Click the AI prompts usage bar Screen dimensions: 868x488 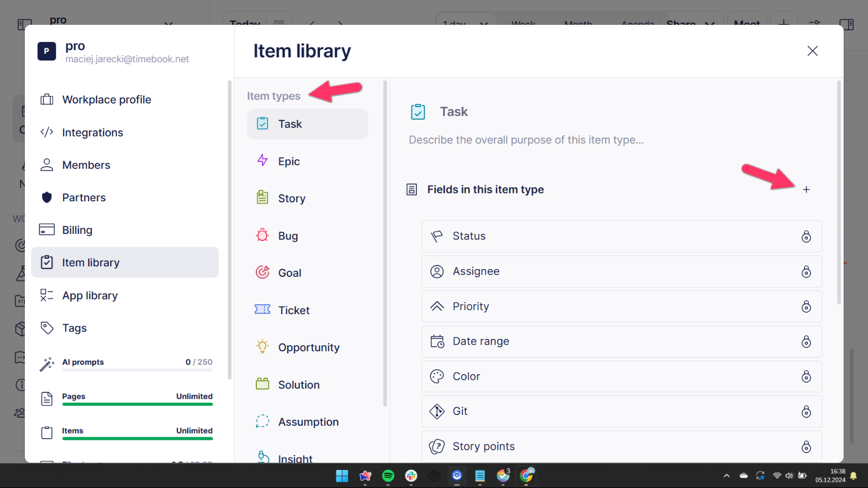click(x=137, y=370)
